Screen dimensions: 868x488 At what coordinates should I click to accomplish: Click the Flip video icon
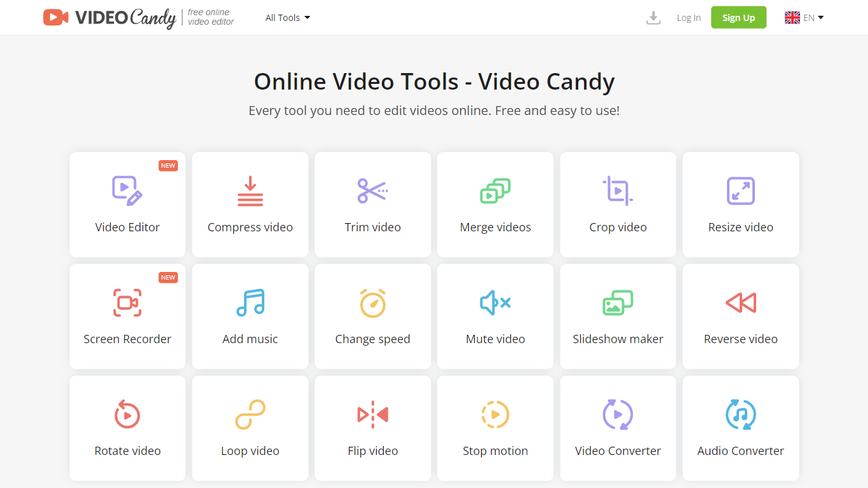coord(372,414)
